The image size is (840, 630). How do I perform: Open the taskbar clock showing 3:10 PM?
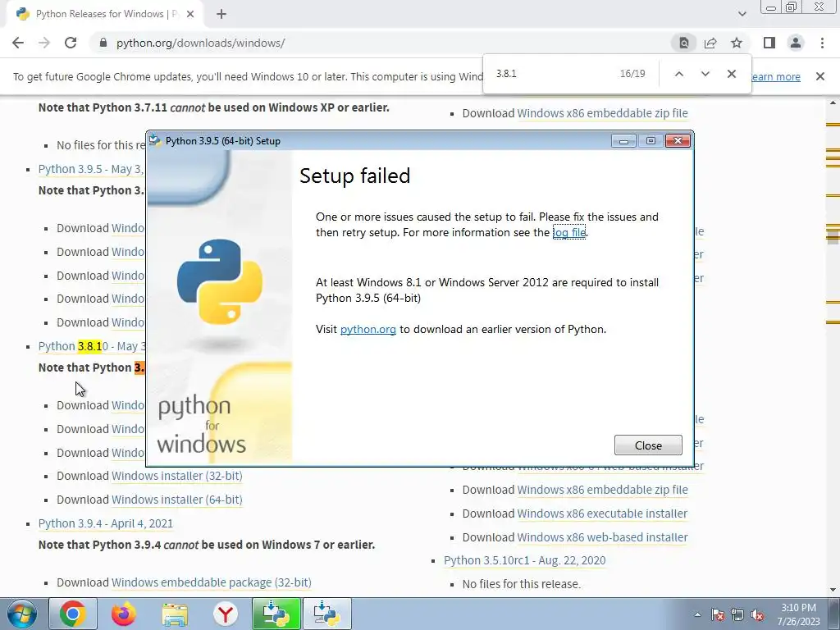(x=798, y=614)
